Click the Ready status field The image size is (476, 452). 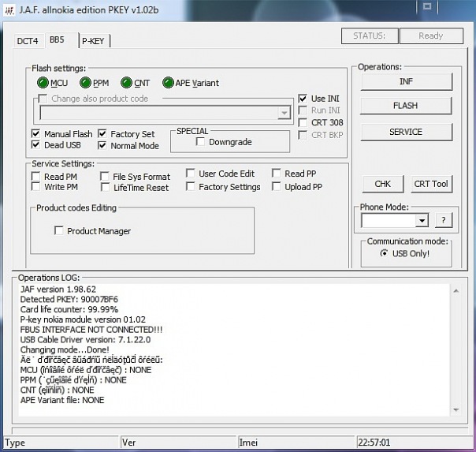(x=431, y=35)
